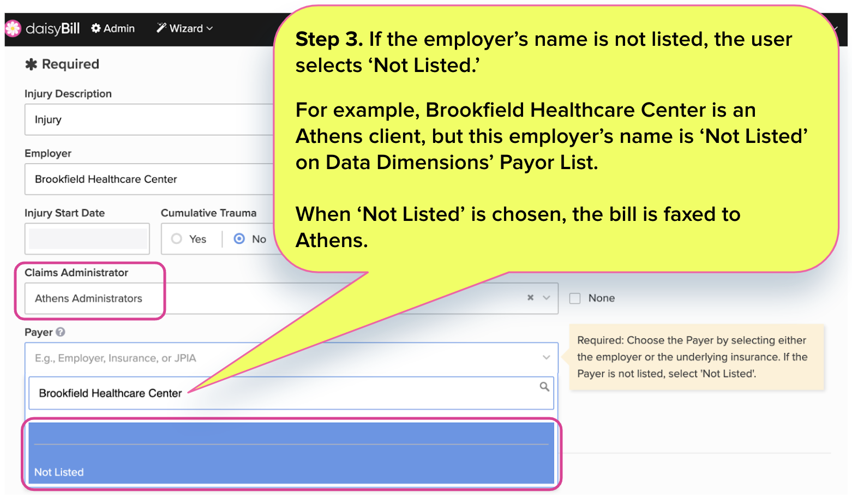
Task: Click the search magnifier icon
Action: pyautogui.click(x=544, y=387)
